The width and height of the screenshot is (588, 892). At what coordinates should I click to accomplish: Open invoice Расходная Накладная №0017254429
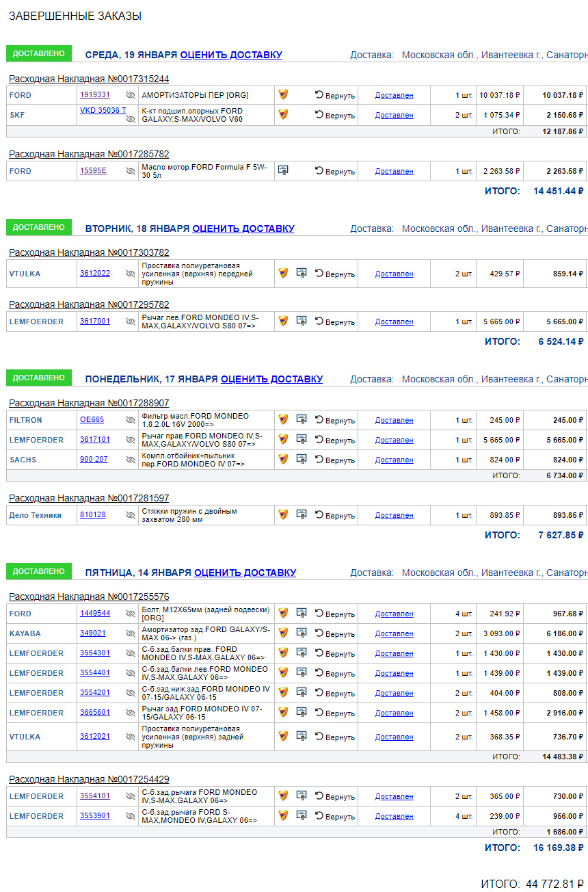89,779
